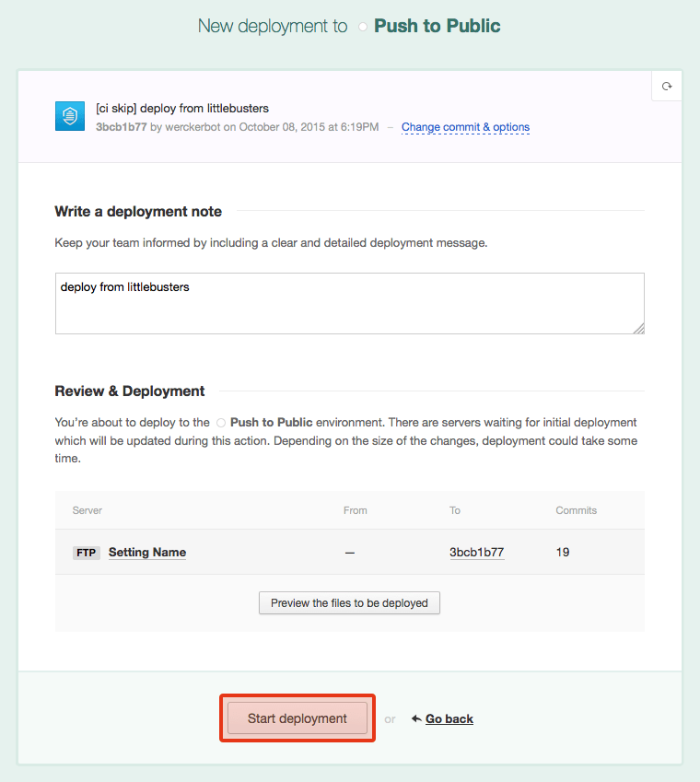This screenshot has width=700, height=782.
Task: Click the 3bcb1b77 revision in To column
Action: pos(476,553)
